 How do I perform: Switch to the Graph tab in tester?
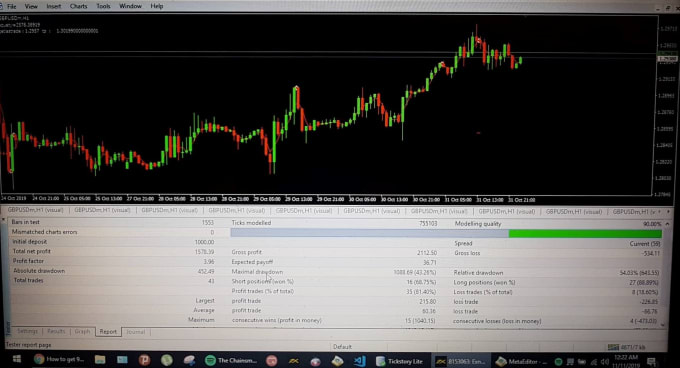point(82,332)
